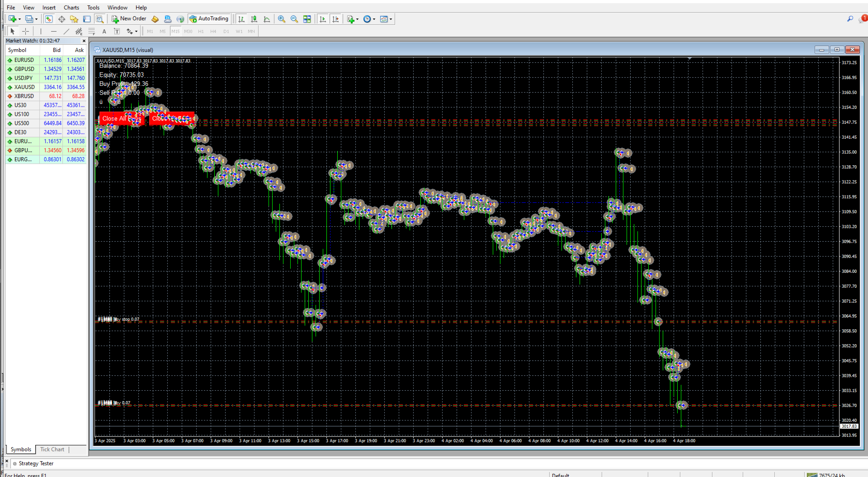This screenshot has width=868, height=477.
Task: Select the equidistant channel tool
Action: coord(79,31)
